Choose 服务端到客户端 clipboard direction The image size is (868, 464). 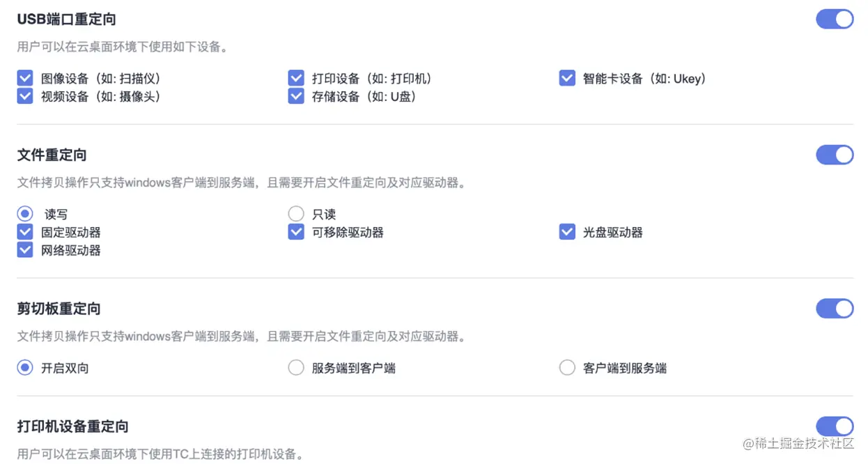(296, 368)
